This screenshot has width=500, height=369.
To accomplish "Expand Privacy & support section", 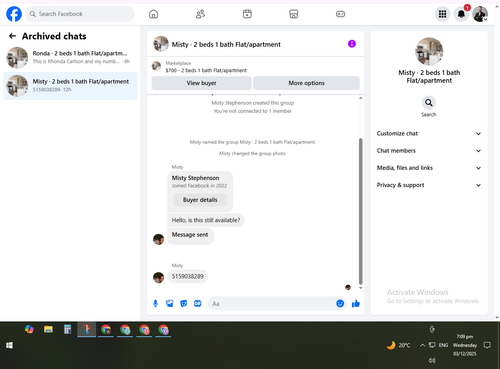I will (429, 185).
